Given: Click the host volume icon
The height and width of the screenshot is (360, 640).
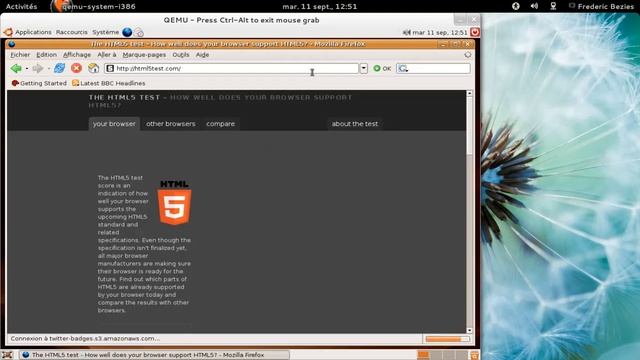Looking at the screenshot, I should [x=534, y=6].
